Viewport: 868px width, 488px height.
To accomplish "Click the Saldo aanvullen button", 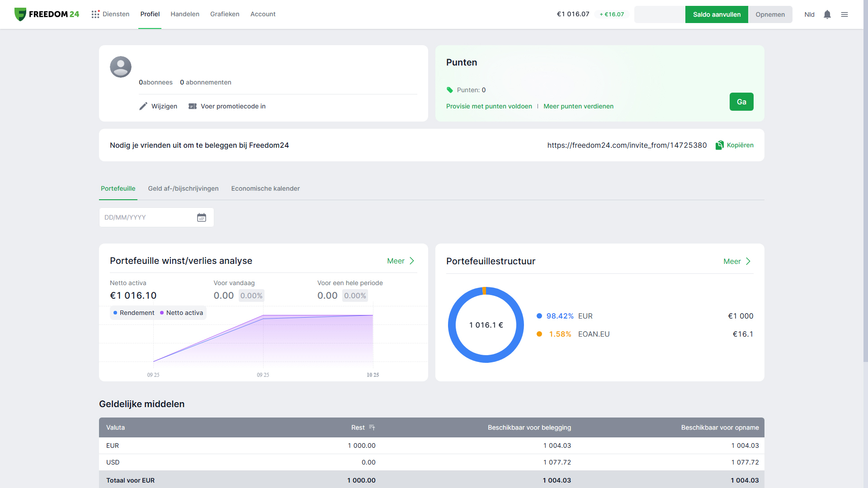I will click(x=717, y=14).
